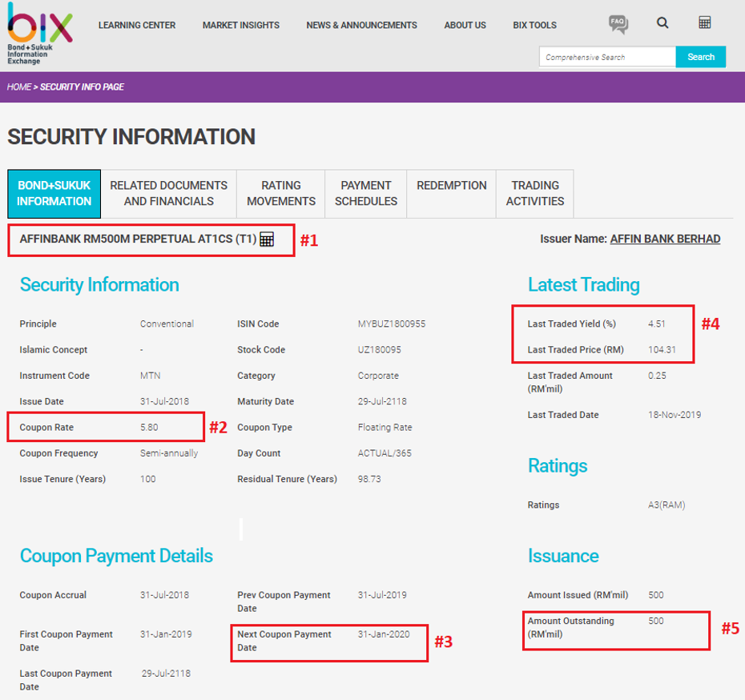The image size is (745, 700).
Task: Click the HOME breadcrumb link
Action: click(x=19, y=86)
